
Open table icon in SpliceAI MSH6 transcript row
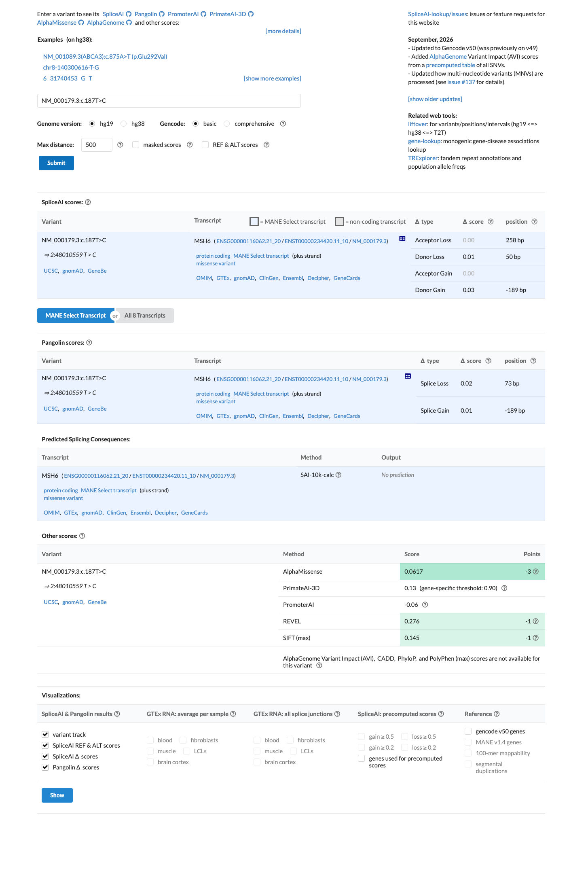(402, 239)
